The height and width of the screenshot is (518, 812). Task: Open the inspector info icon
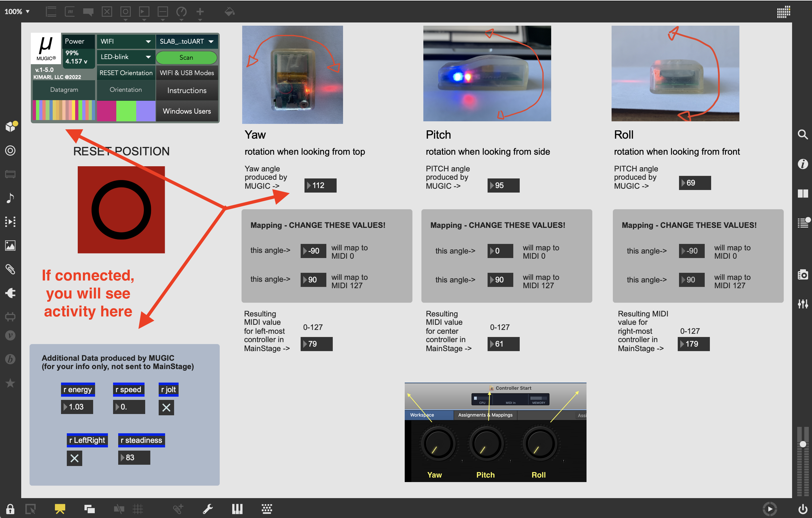coord(803,164)
